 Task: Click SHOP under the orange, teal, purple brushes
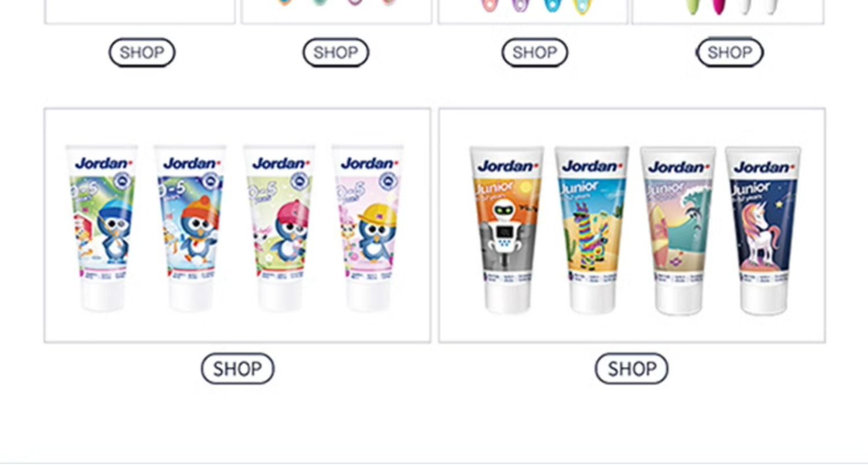click(336, 53)
